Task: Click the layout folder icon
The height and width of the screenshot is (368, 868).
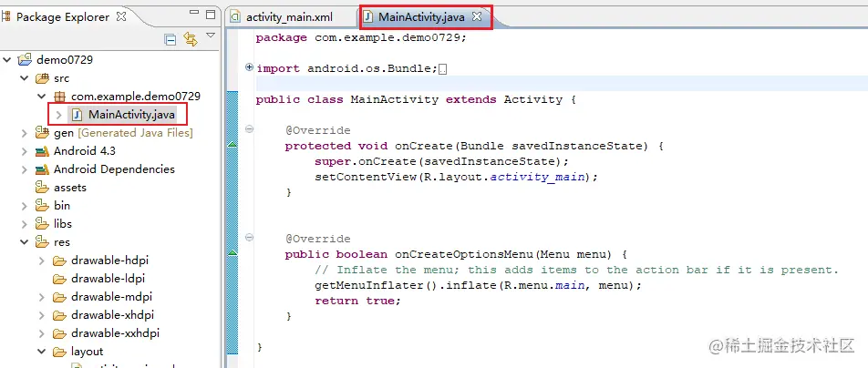Action: pyautogui.click(x=60, y=352)
